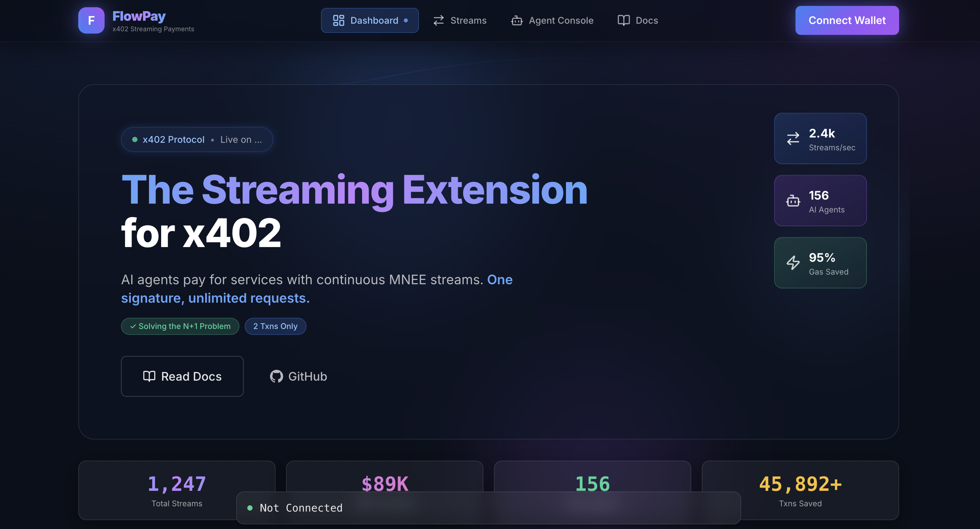This screenshot has height=529, width=980.
Task: Click the Dashboard grid icon
Action: pos(338,20)
